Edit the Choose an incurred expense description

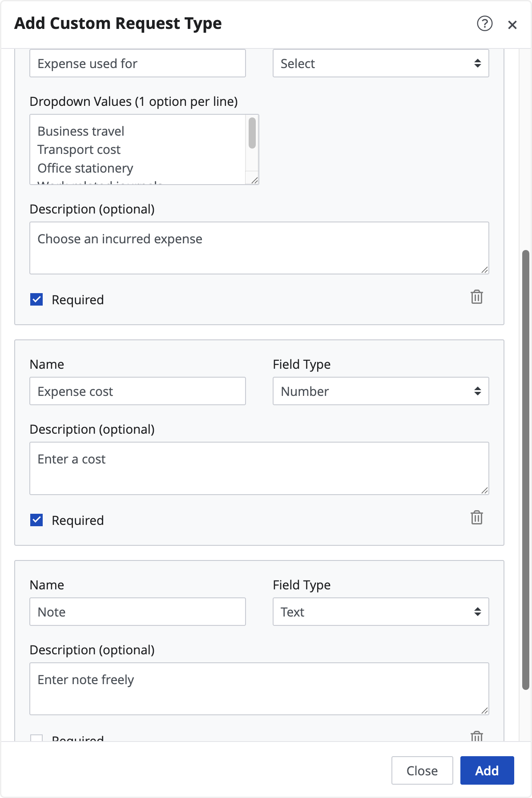(x=259, y=248)
